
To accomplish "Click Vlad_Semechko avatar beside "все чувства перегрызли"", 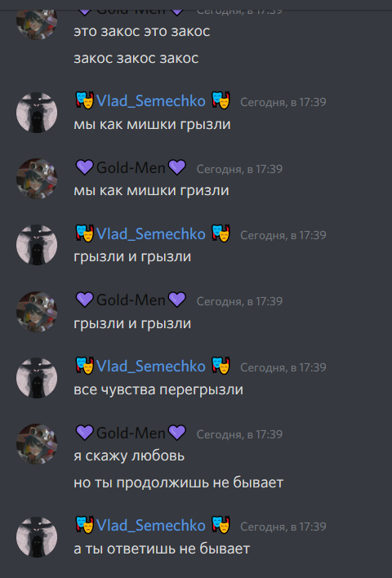I will coord(37,378).
